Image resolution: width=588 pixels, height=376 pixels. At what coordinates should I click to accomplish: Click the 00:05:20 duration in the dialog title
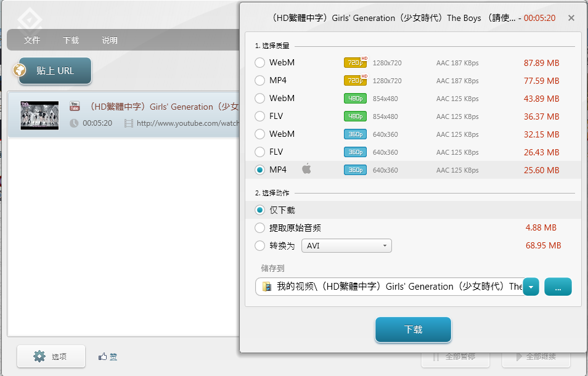coord(540,18)
